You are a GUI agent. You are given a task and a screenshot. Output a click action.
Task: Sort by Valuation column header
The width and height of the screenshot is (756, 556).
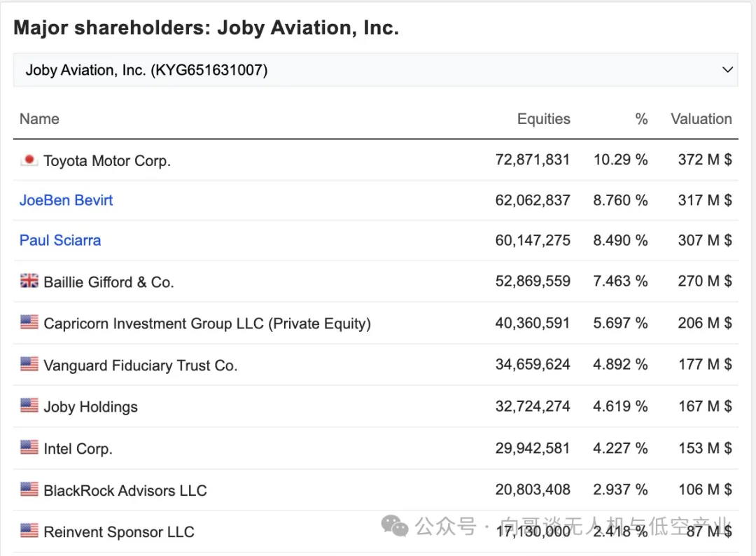coord(701,119)
